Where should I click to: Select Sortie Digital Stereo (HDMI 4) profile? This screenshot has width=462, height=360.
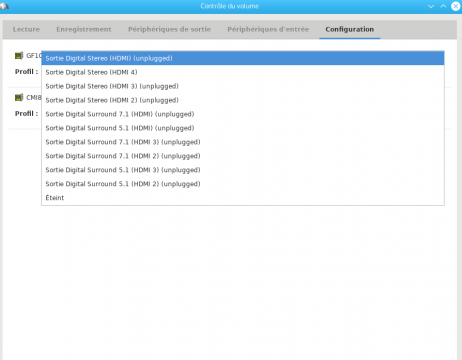(243, 72)
